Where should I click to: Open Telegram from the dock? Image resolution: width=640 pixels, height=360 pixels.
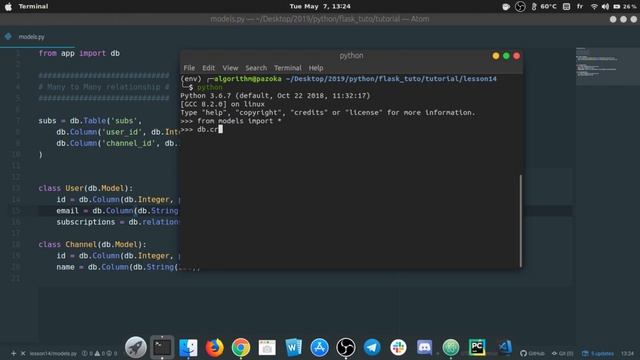tap(372, 348)
